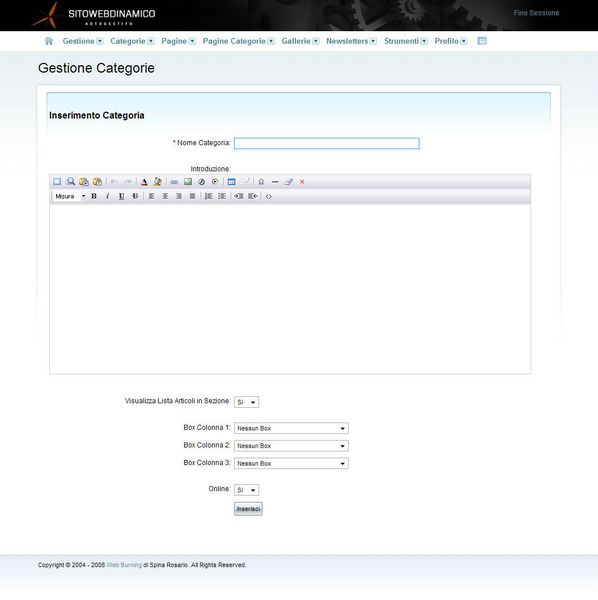Insert a table in the editor
Screen dimensions: 598x600
231,182
